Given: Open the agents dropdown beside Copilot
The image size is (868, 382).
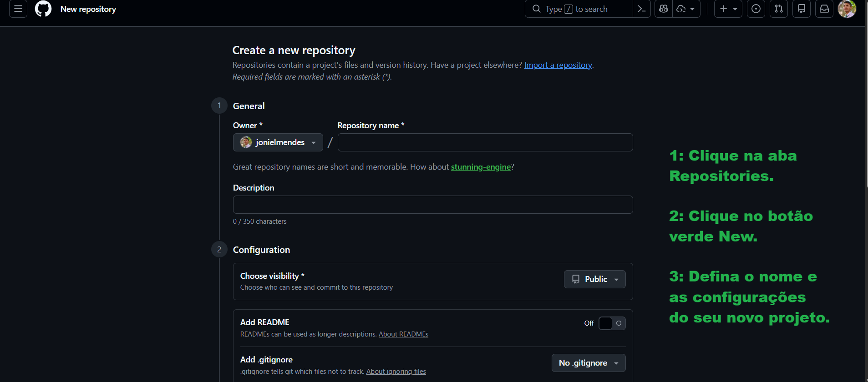Looking at the screenshot, I should pos(686,9).
